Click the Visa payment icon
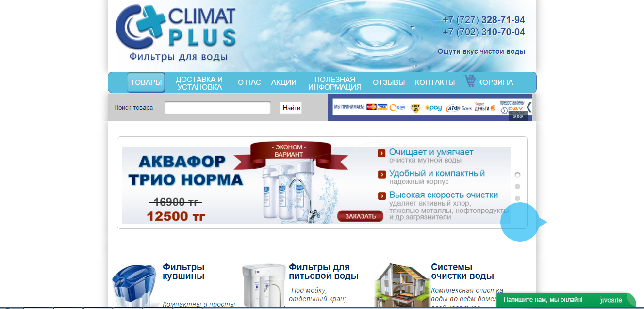The width and height of the screenshot is (644, 309). click(382, 107)
